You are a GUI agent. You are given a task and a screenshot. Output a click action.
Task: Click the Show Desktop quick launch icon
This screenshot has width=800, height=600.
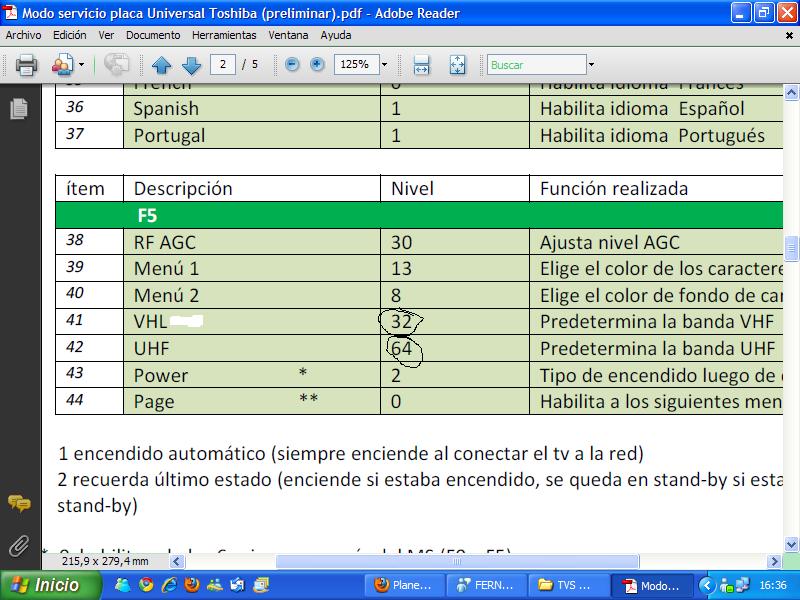261,585
